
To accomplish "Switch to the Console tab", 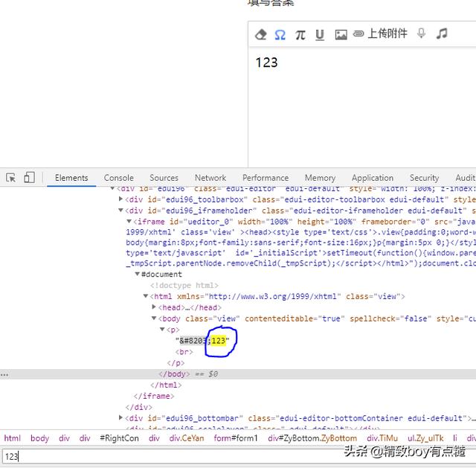I will [x=118, y=178].
